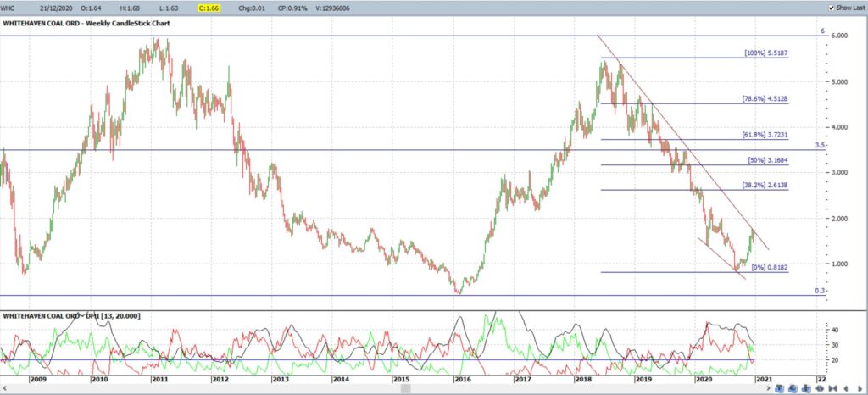This screenshot has width=868, height=395.
Task: Click the WHC ticker symbol
Action: (x=8, y=8)
